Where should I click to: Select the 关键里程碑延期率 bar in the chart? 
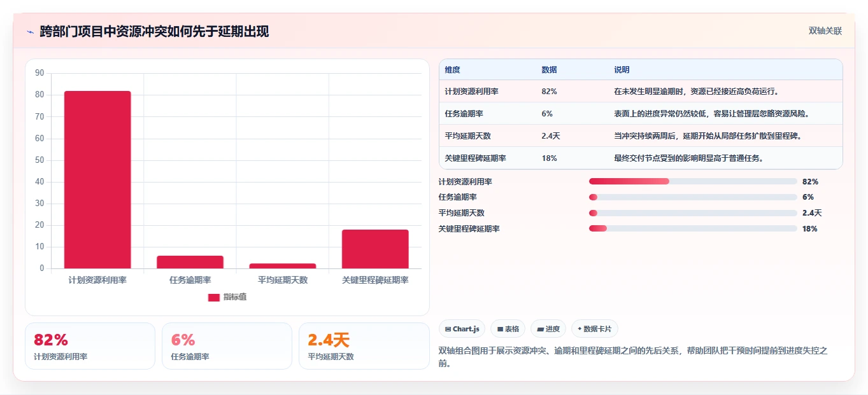[375, 249]
